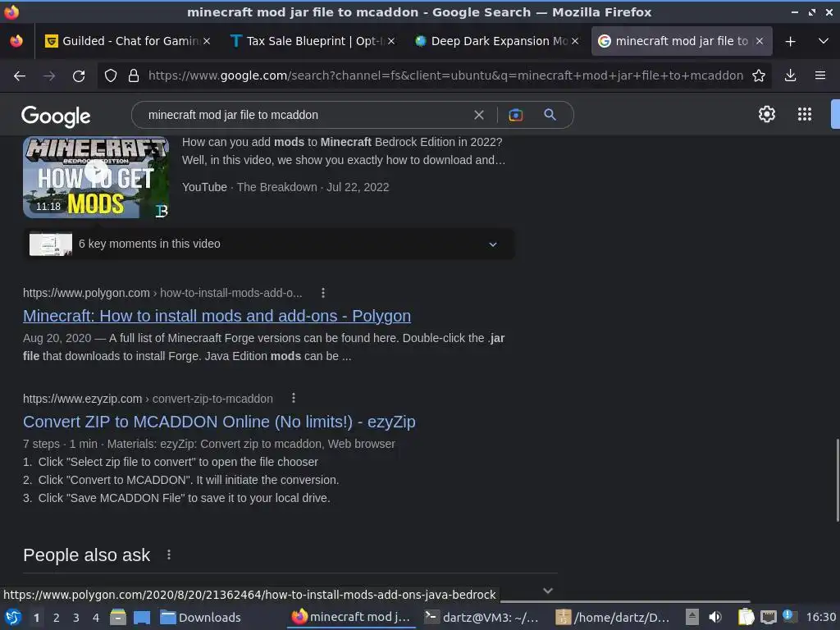Search by image with Google Lens

[x=515, y=115]
